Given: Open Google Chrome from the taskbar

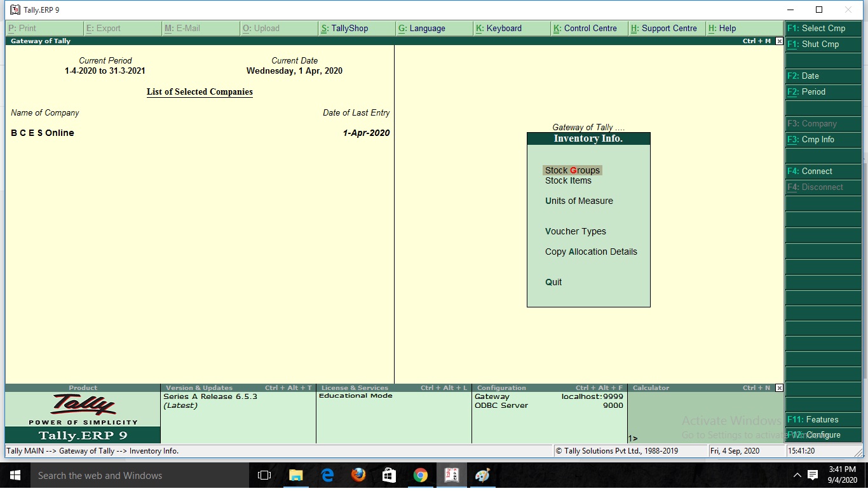Looking at the screenshot, I should click(420, 475).
